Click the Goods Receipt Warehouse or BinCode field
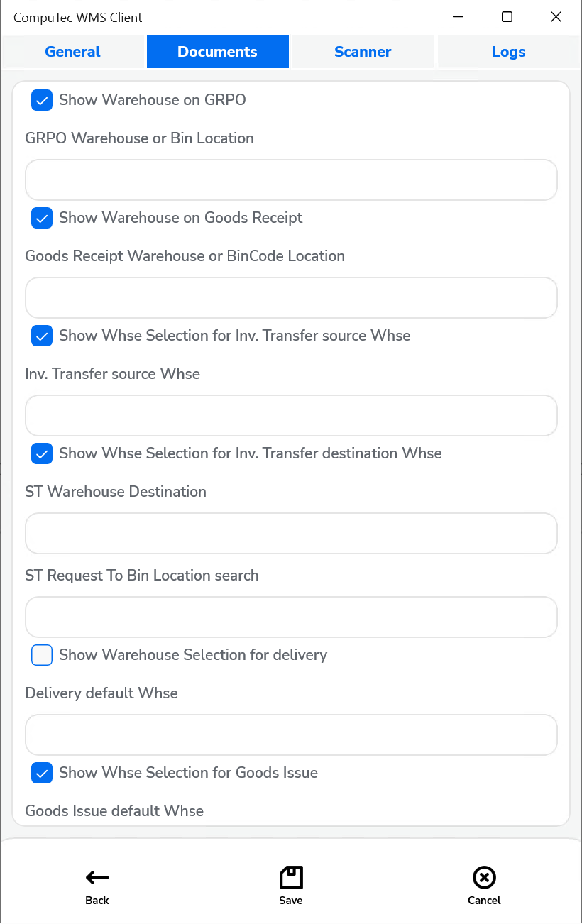This screenshot has height=924, width=582. [291, 297]
